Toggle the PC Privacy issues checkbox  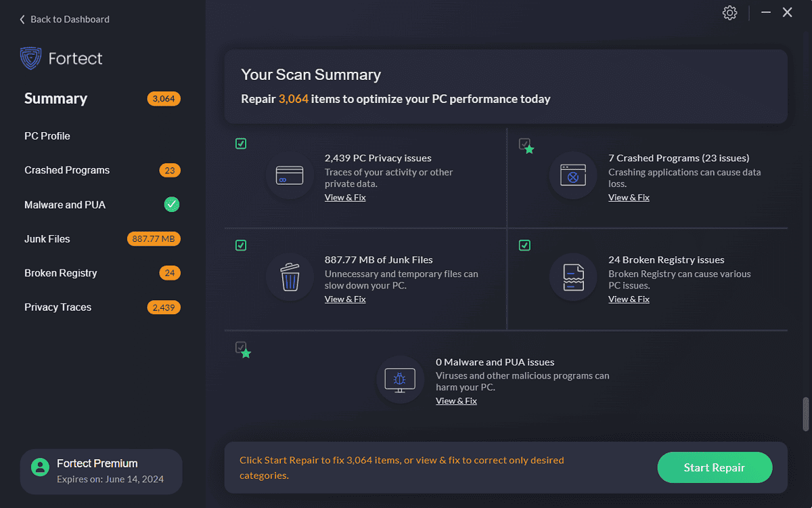tap(241, 144)
